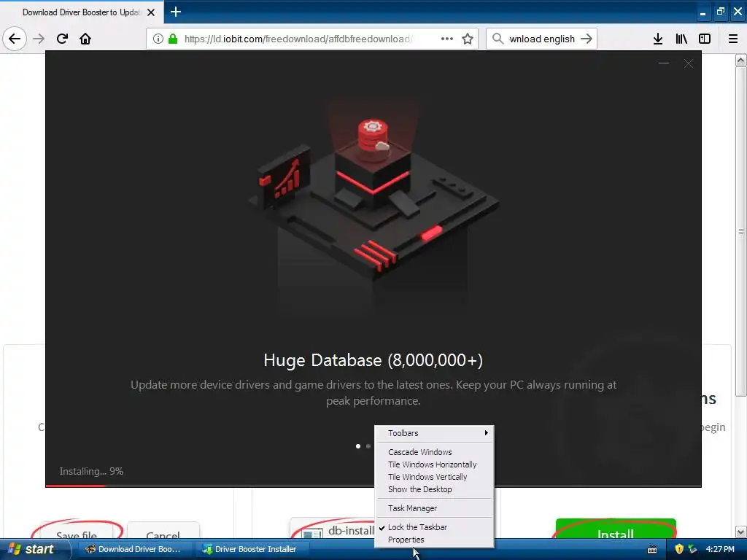Open the Firefox home page icon
747x560 pixels.
(x=85, y=39)
